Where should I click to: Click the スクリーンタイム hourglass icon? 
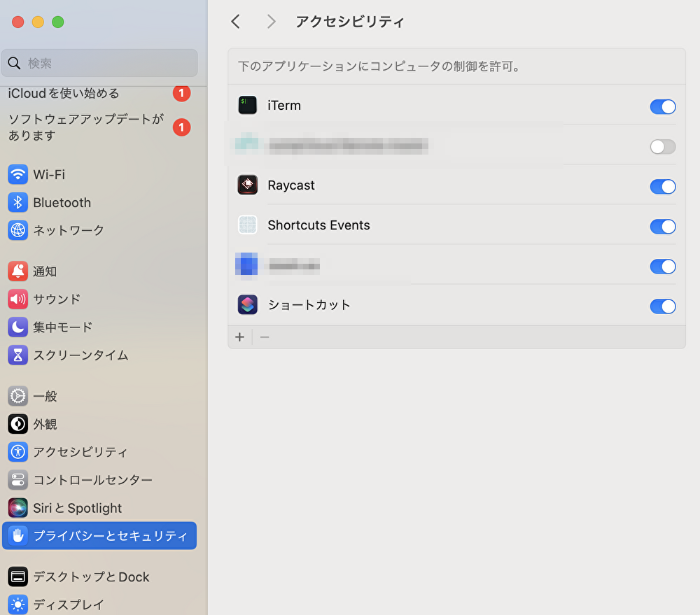click(18, 355)
